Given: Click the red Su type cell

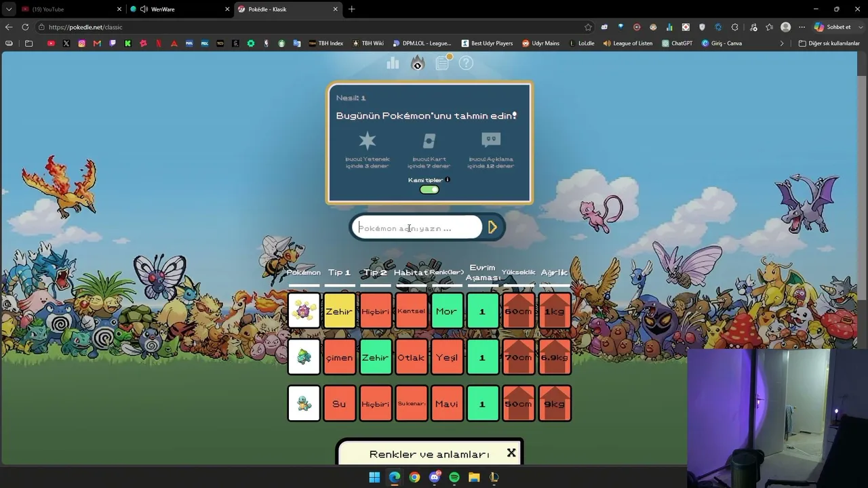Looking at the screenshot, I should (x=339, y=403).
